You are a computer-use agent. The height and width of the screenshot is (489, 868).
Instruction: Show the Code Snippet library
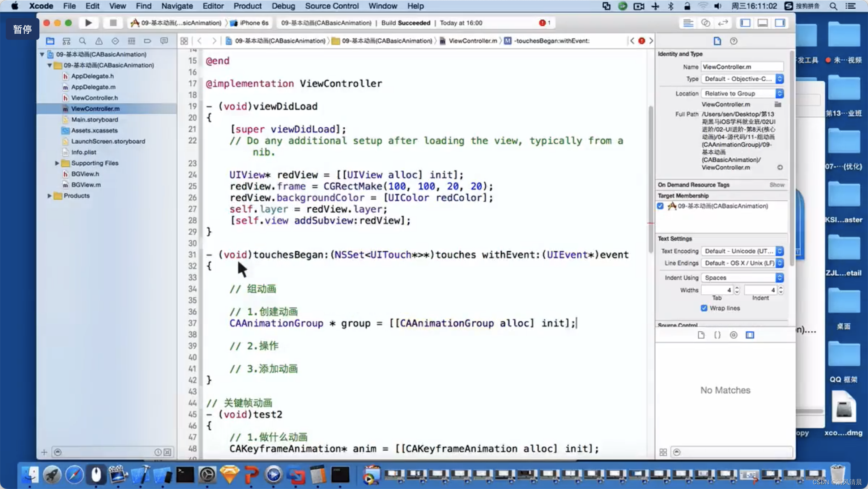click(x=717, y=335)
